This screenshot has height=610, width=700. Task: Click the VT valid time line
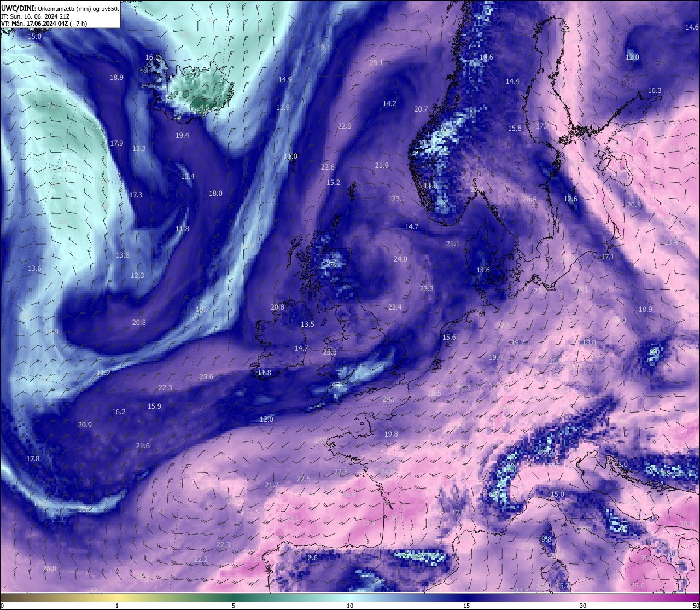click(x=44, y=24)
